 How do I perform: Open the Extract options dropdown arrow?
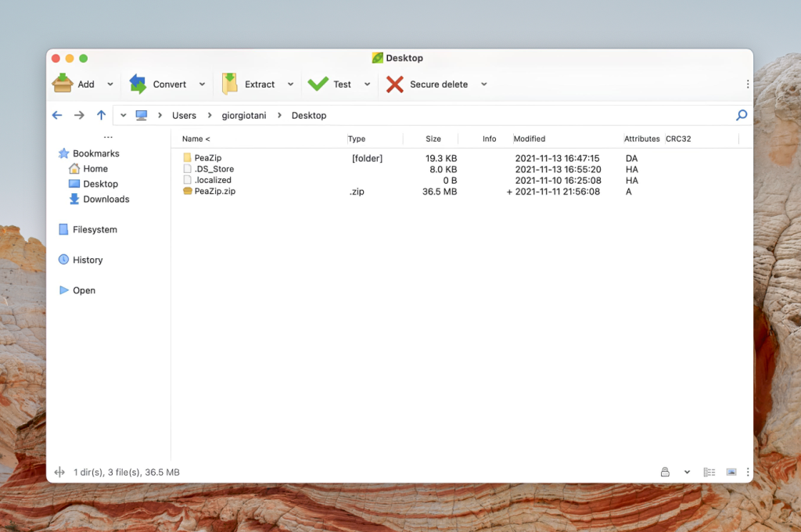pos(292,84)
